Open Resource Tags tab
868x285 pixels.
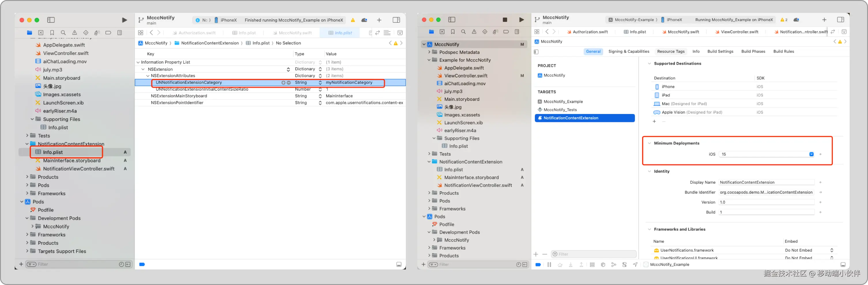pos(671,52)
